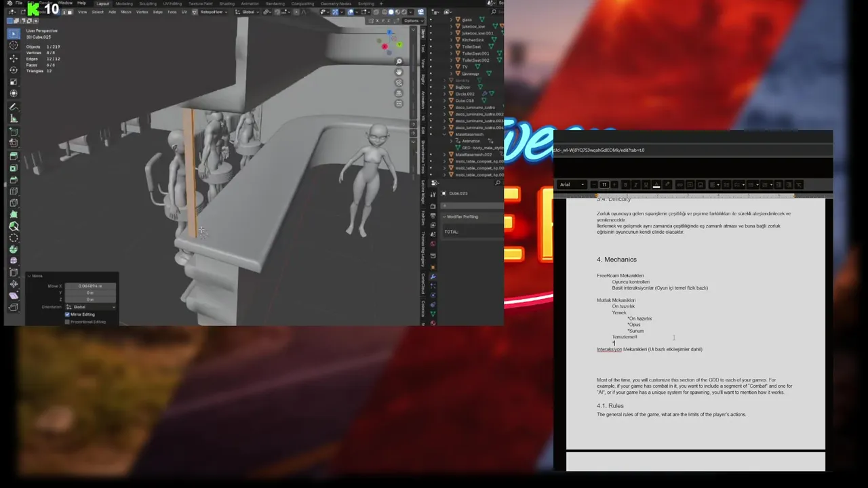The image size is (868, 488).
Task: Select the Scale tool in Blender toolbar
Action: [14, 82]
